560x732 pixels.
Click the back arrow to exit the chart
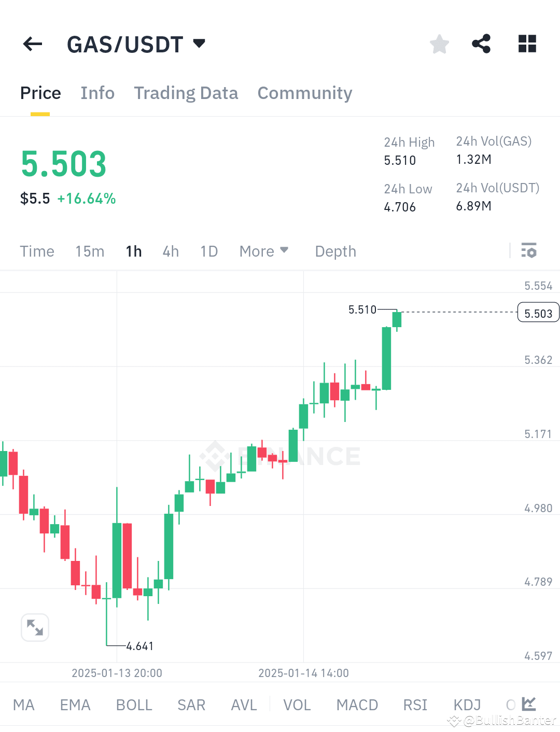[x=33, y=44]
